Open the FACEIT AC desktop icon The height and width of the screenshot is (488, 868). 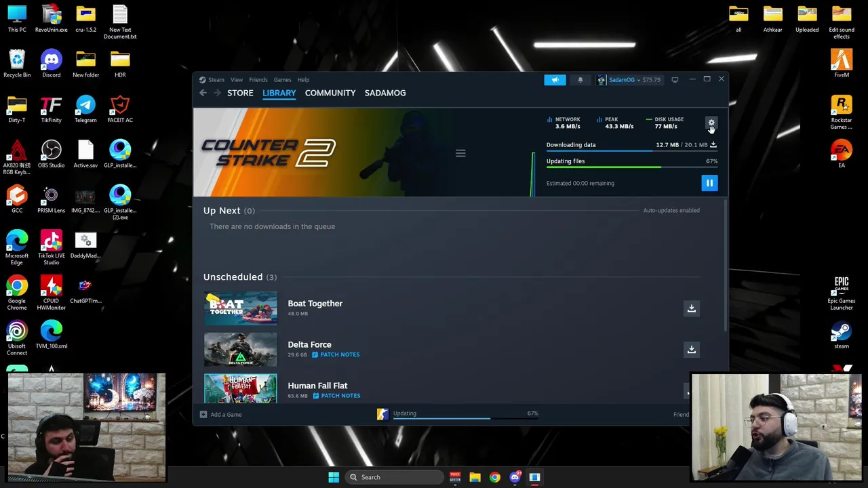(120, 108)
